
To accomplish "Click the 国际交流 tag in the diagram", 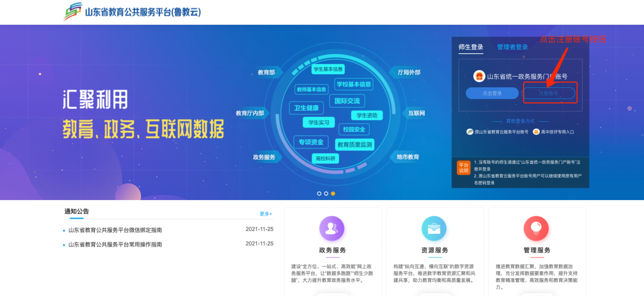I will pos(347,101).
